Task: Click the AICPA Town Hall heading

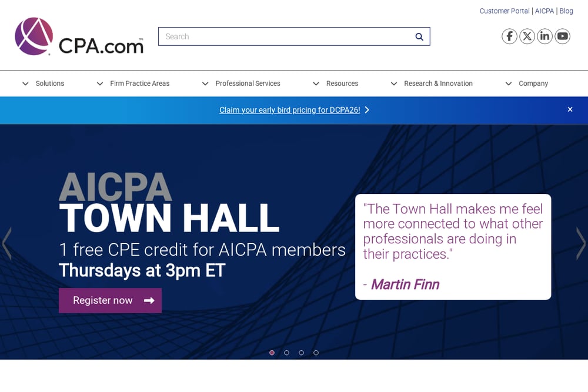Action: [x=169, y=203]
